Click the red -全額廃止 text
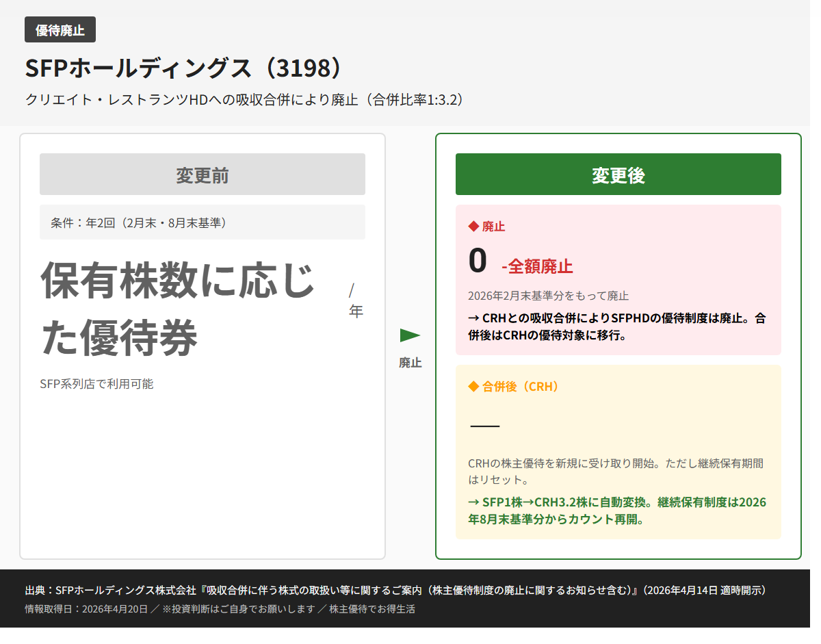Screen dimensions: 821x644 (537, 266)
